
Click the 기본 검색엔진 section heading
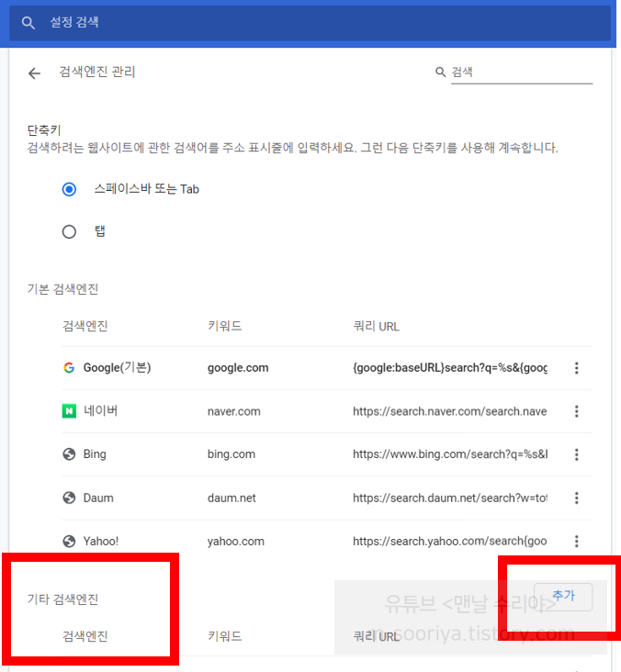(63, 289)
